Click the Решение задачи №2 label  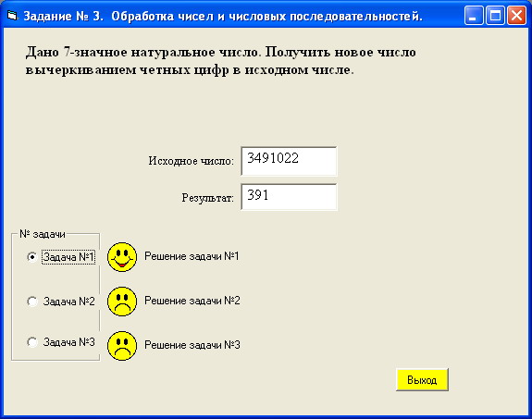tap(192, 301)
